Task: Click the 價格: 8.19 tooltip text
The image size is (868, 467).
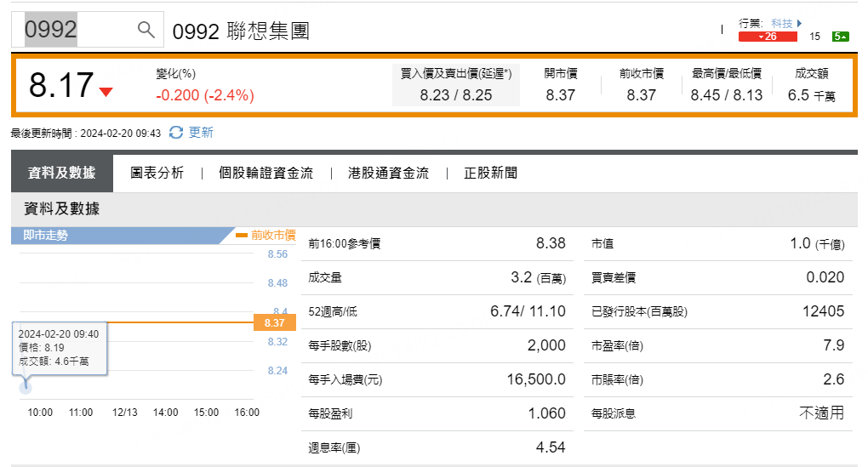Action: [x=42, y=347]
